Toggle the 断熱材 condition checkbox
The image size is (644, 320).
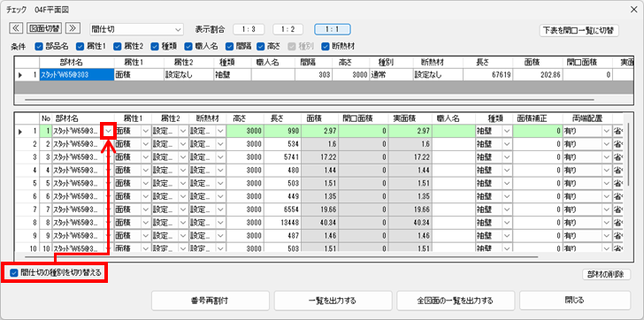[x=326, y=46]
